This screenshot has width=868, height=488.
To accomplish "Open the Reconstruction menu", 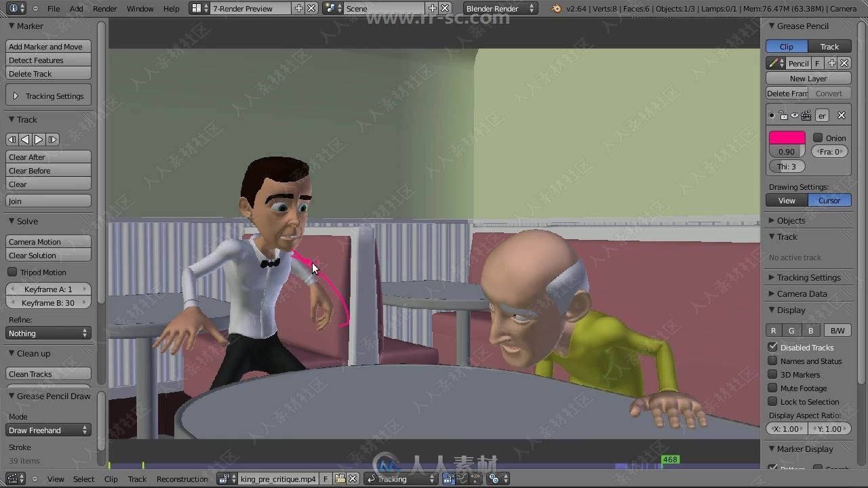I will point(182,479).
